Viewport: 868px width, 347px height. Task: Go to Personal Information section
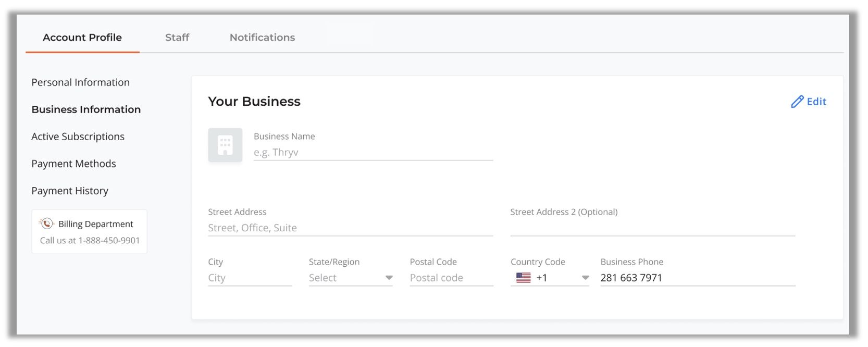click(80, 82)
